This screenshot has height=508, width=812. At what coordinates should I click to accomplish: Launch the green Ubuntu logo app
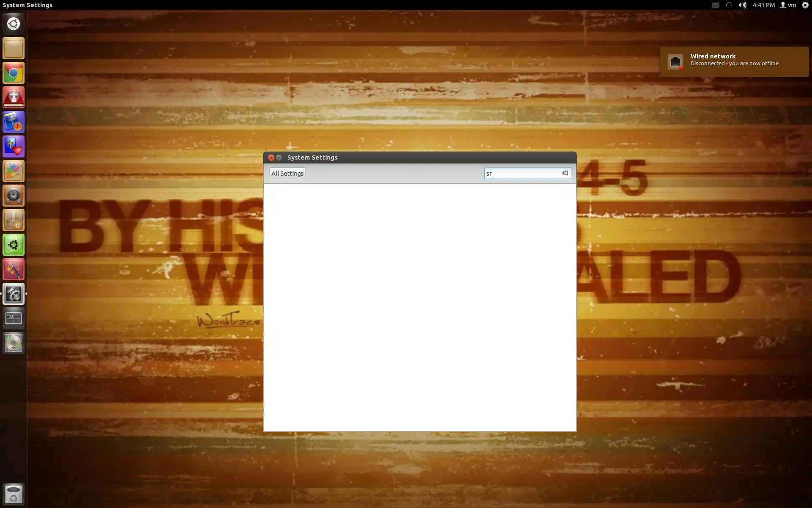[x=14, y=245]
